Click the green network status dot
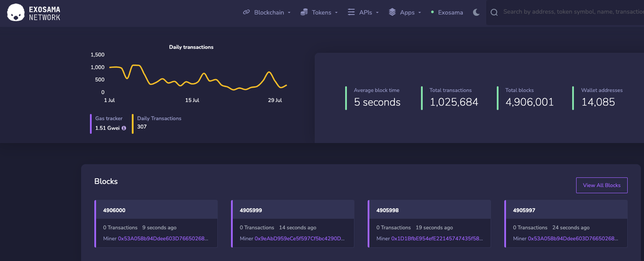Screen dimensions: 644x261 tap(432, 13)
